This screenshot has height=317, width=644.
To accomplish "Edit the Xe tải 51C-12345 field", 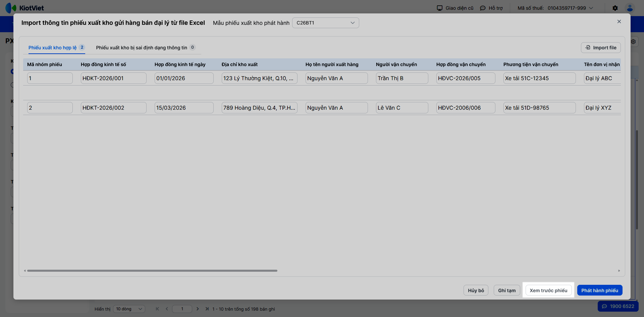I will tap(540, 78).
